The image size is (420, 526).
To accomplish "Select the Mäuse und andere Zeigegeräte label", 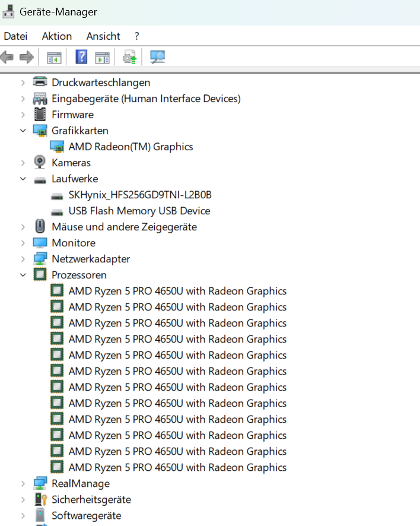I will click(x=125, y=227).
